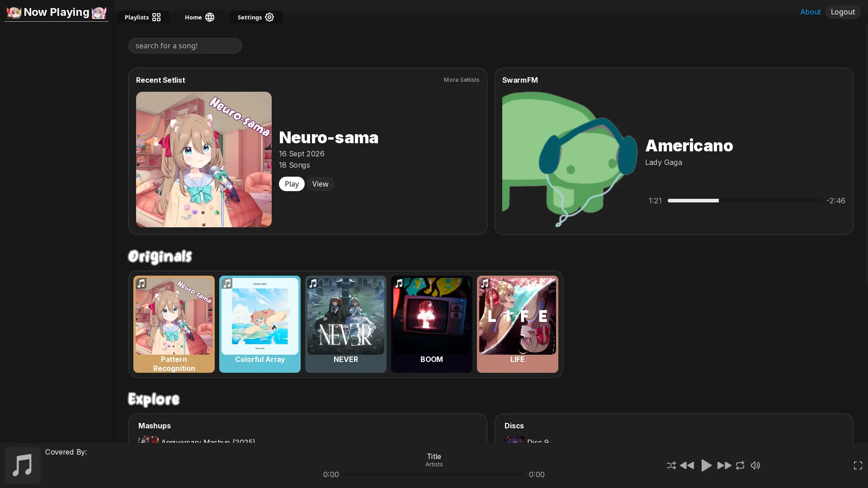This screenshot has height=488, width=868.
Task: Seek on the bottom player progress bar
Action: point(434,474)
